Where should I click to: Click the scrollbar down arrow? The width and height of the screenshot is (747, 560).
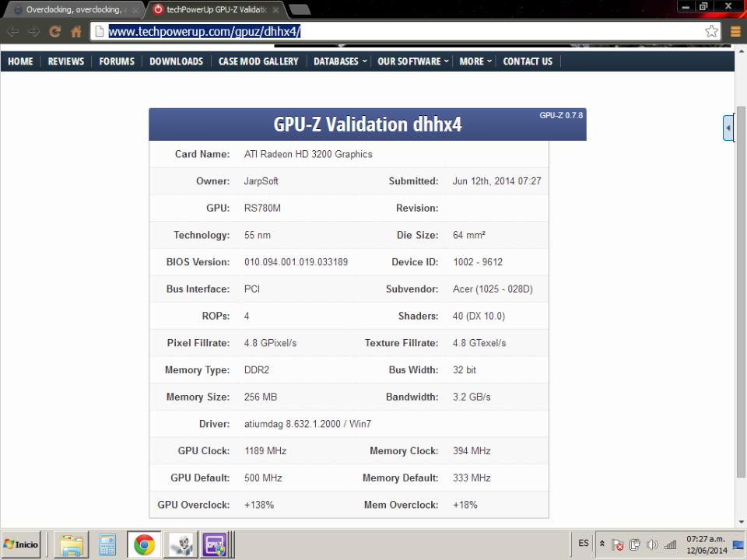pos(741,523)
